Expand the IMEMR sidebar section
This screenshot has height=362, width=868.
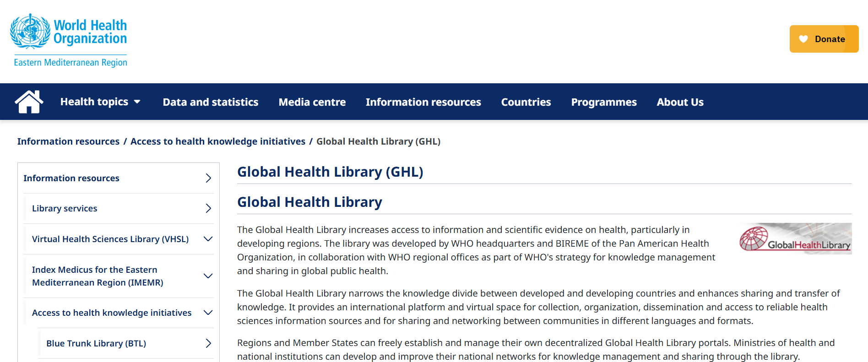point(208,276)
